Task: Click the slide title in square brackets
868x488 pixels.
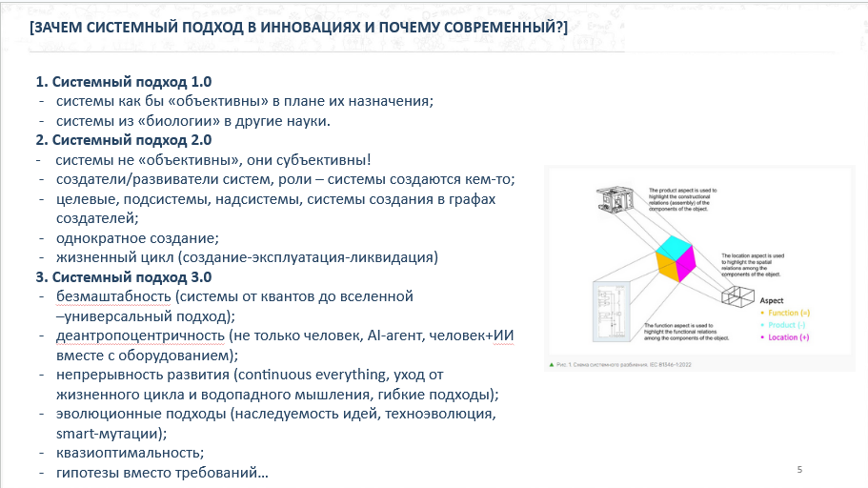Action: 298,27
